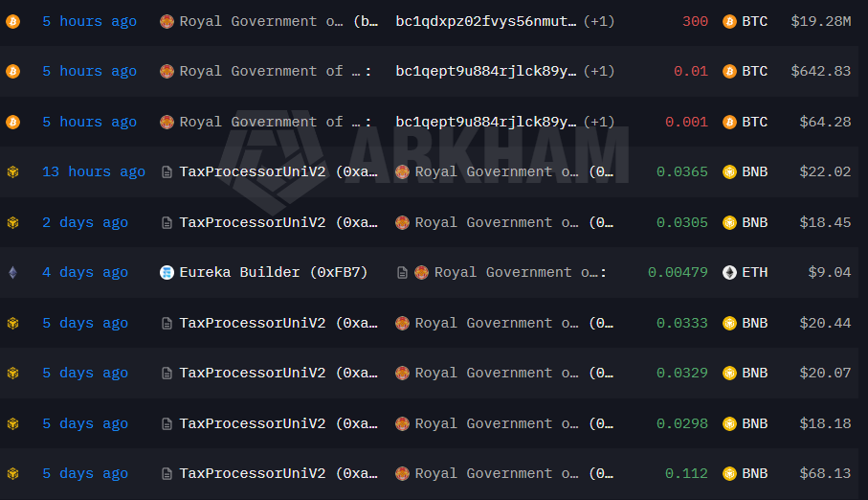Viewport: 868px width, 500px height.
Task: Click the BNB token icon next to 0.112
Action: pos(729,474)
